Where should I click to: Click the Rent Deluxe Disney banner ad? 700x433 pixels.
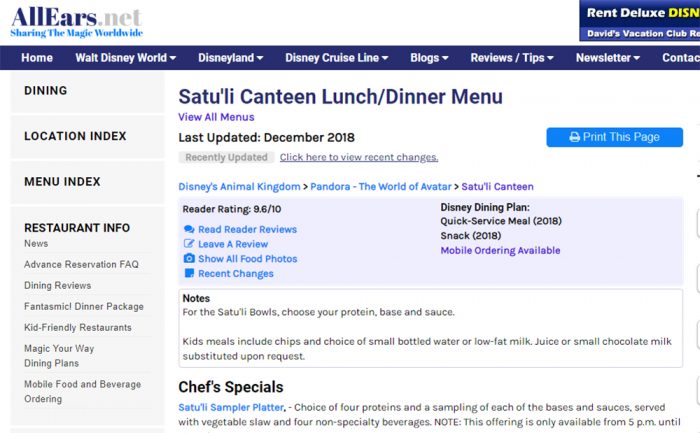tap(639, 21)
